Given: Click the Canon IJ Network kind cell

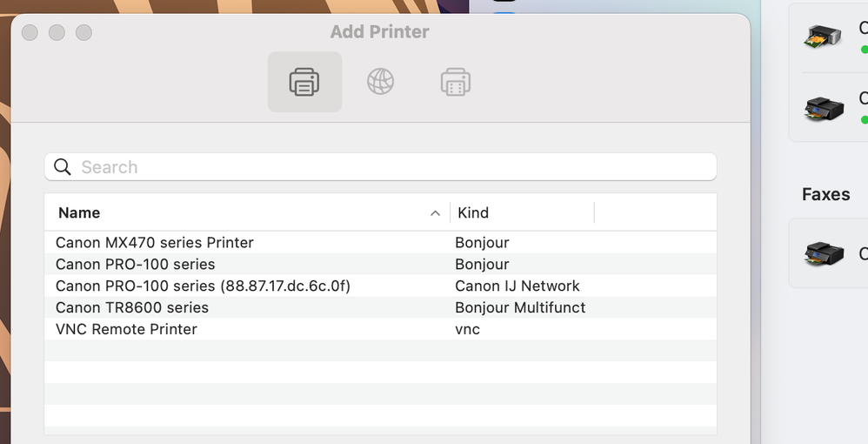Looking at the screenshot, I should point(517,286).
